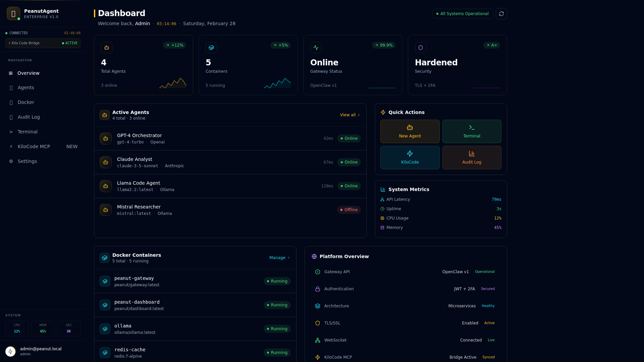The image size is (644, 362).
Task: Select the New Agent quick action
Action: tap(410, 131)
